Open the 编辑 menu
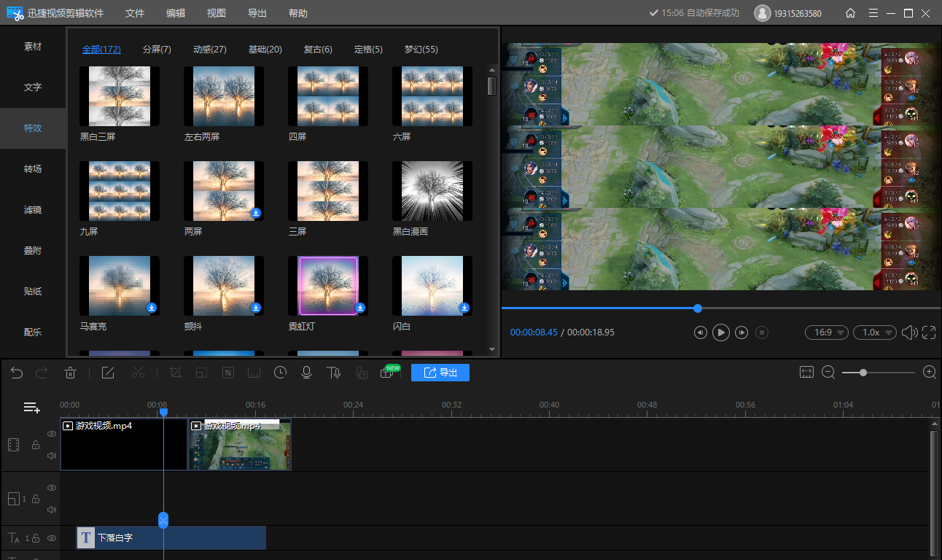This screenshot has width=942, height=560. click(176, 13)
